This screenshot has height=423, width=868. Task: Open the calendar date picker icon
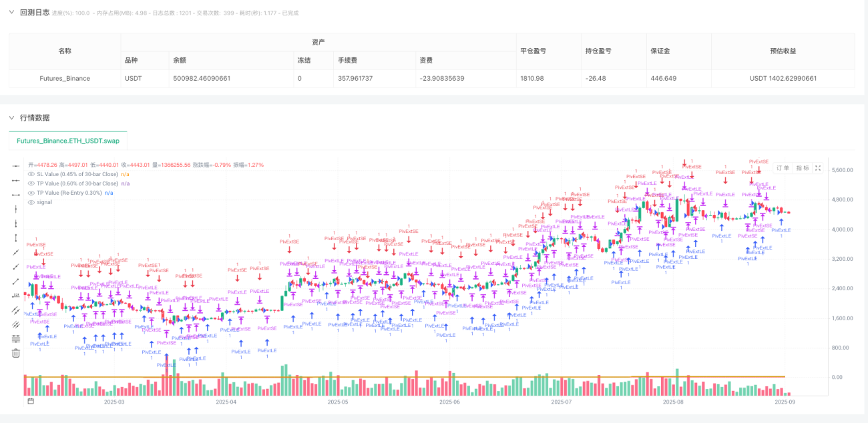click(30, 402)
